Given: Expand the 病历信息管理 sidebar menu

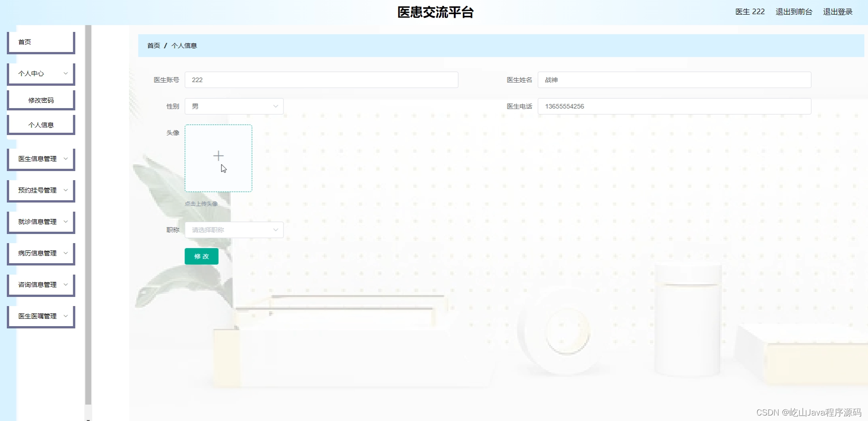Looking at the screenshot, I should (x=41, y=253).
